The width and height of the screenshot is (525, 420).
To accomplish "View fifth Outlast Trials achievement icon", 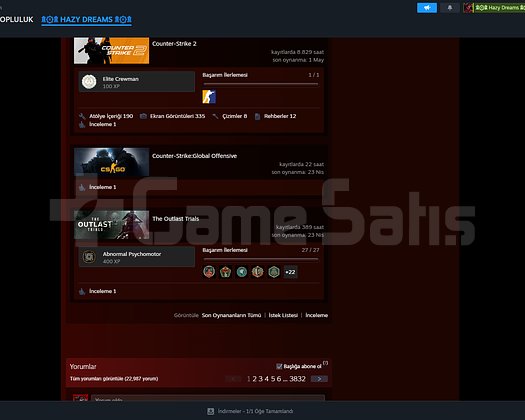I will coord(274,272).
